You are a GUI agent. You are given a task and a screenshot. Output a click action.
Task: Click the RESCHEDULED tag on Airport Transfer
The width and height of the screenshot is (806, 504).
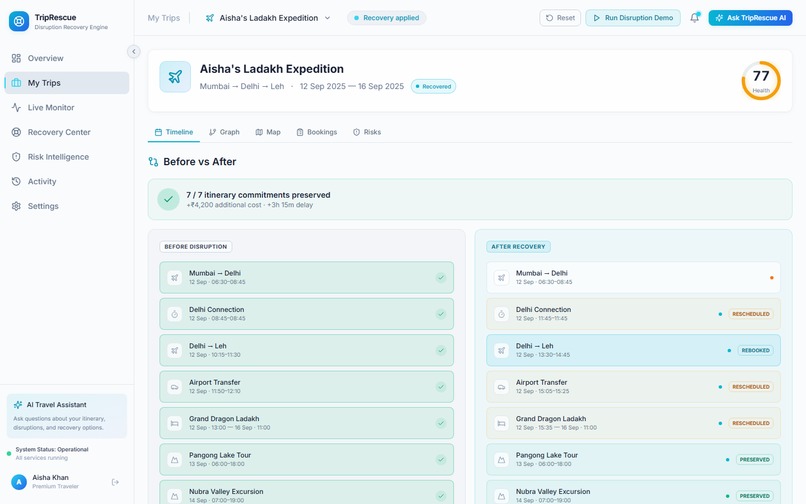750,387
